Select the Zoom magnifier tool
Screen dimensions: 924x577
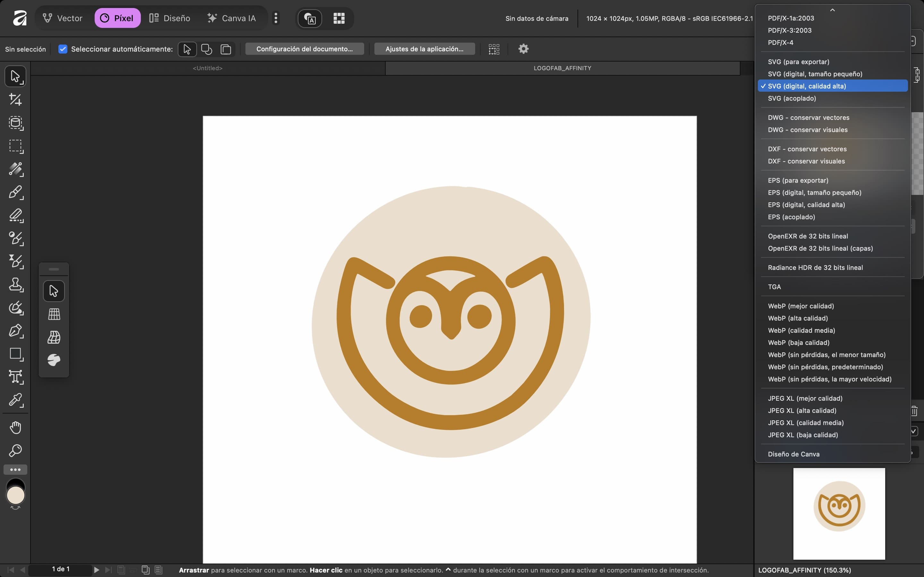tap(15, 451)
